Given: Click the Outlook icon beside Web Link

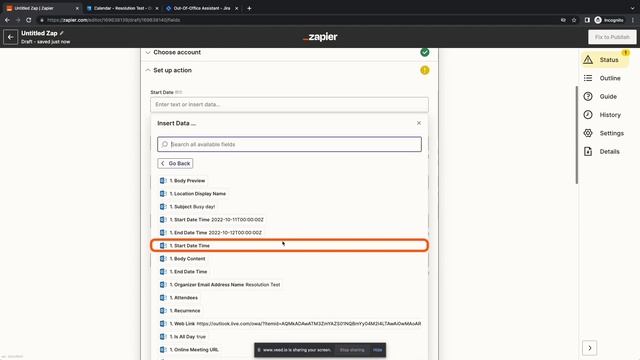Looking at the screenshot, I should 163,324.
